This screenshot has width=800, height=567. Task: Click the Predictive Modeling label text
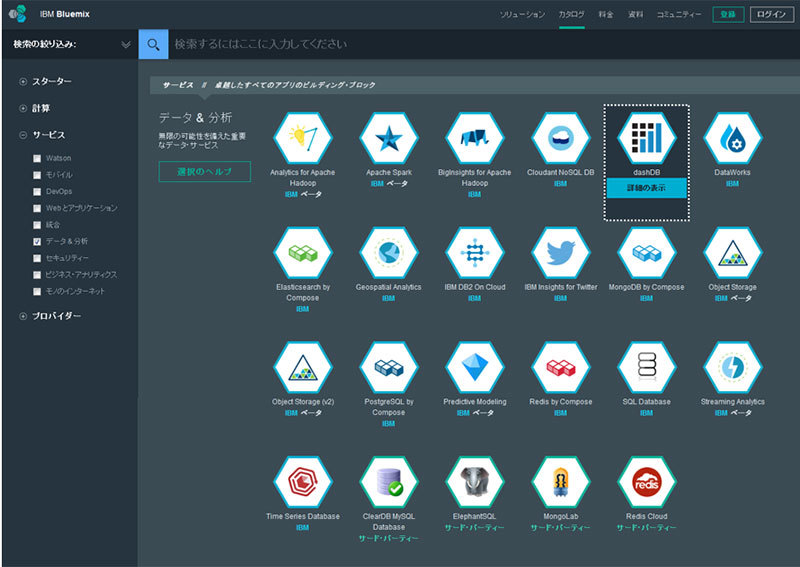point(474,402)
